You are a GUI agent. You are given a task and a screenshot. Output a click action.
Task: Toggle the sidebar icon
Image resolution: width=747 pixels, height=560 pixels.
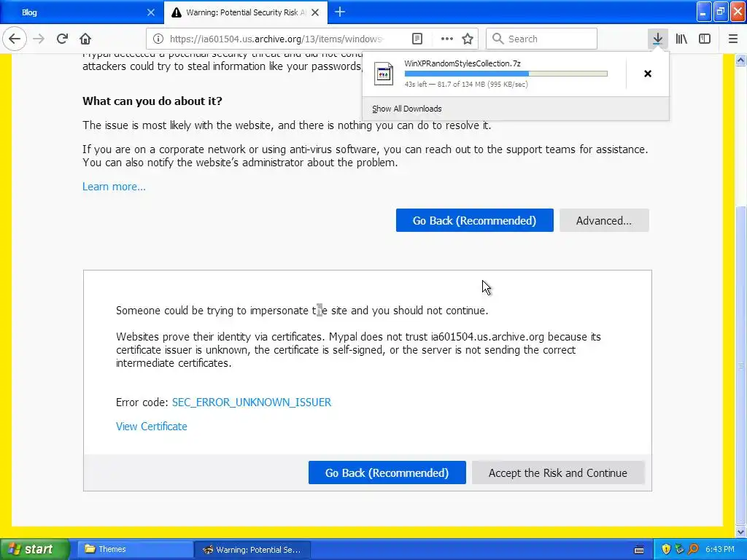[x=705, y=39]
